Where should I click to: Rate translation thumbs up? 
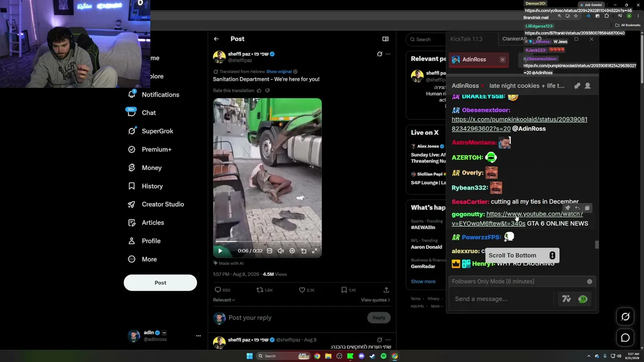pos(259,90)
